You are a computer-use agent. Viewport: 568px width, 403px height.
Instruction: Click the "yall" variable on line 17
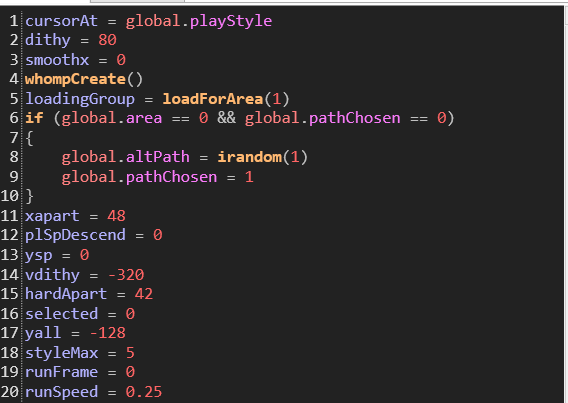[43, 333]
